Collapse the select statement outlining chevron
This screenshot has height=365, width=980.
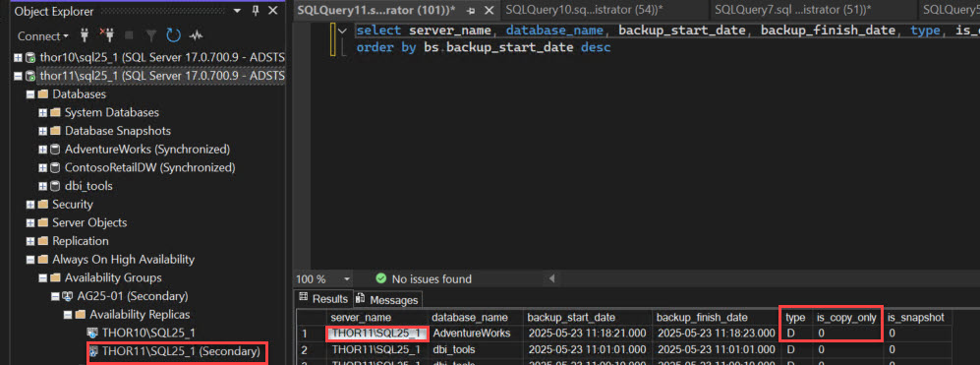[x=341, y=30]
